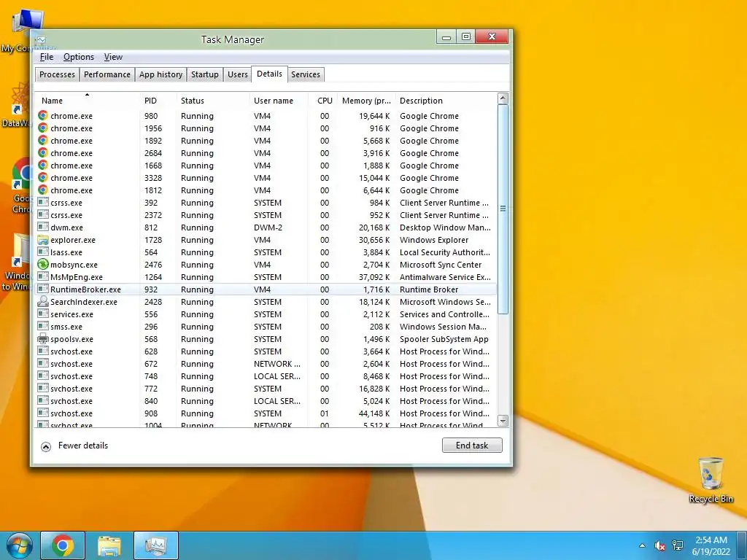Click memory value 37,092 K
This screenshot has width=747, height=560.
[374, 277]
